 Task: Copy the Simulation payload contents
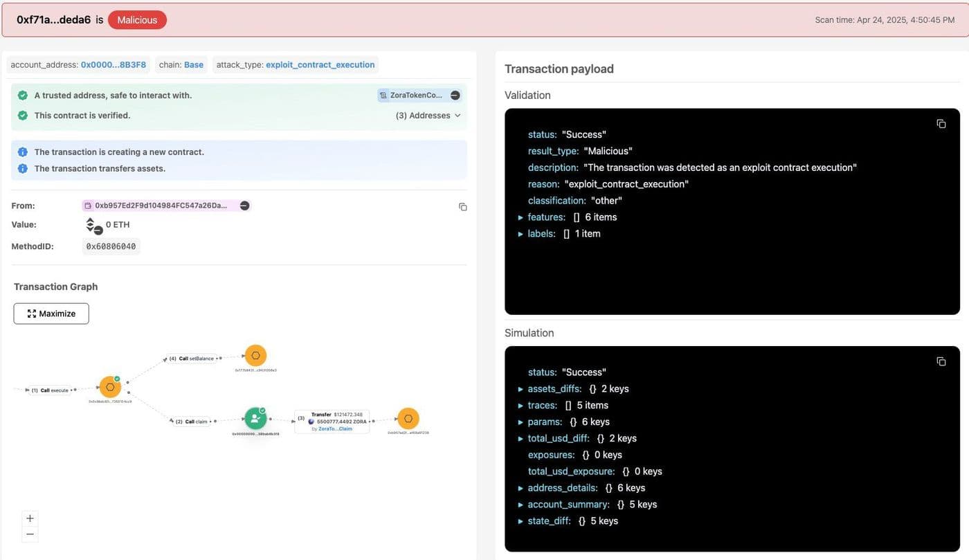941,361
